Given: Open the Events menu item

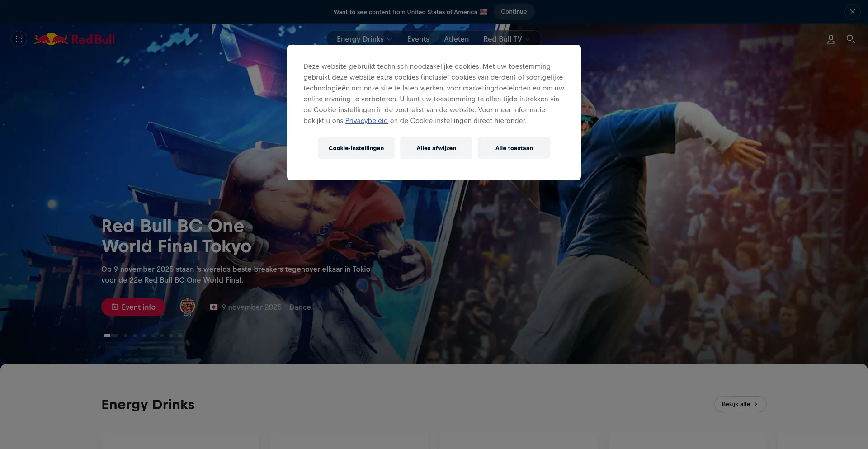Looking at the screenshot, I should (418, 39).
